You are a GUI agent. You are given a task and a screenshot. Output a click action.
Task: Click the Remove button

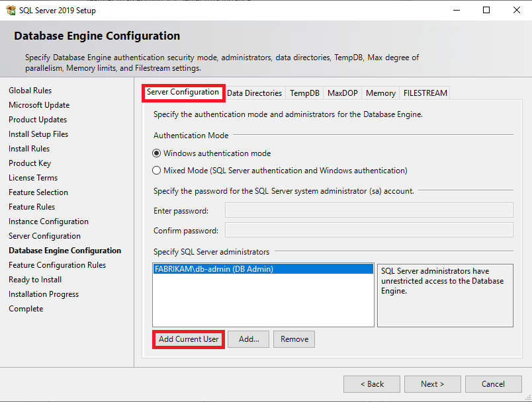pyautogui.click(x=294, y=339)
